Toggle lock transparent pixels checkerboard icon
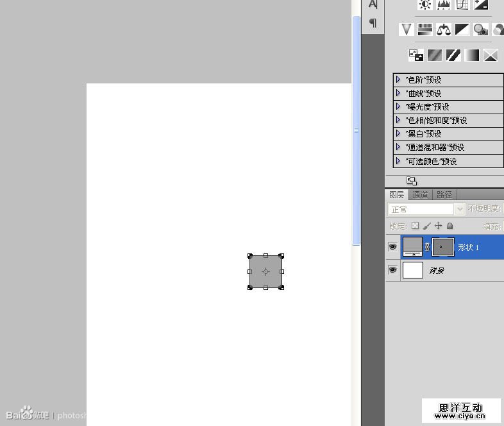Screen dimensions: 504x426 (x=415, y=226)
